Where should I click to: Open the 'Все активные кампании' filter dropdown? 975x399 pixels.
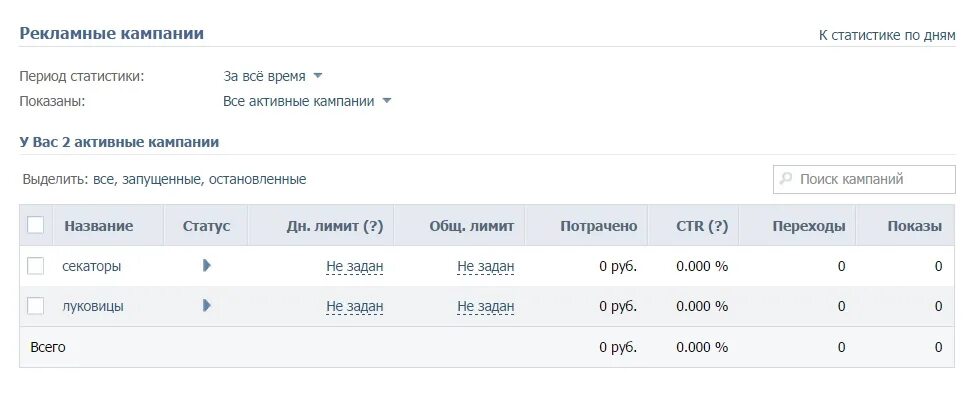coord(307,101)
